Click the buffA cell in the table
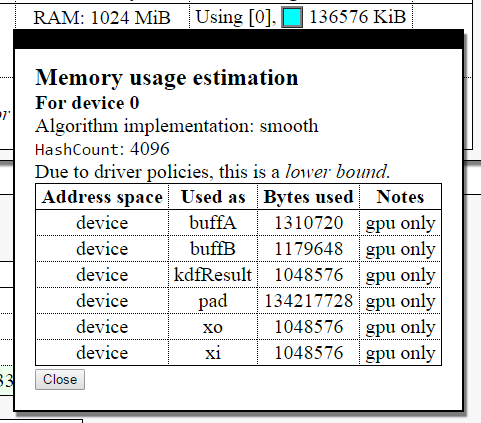The width and height of the screenshot is (481, 423). tap(213, 223)
